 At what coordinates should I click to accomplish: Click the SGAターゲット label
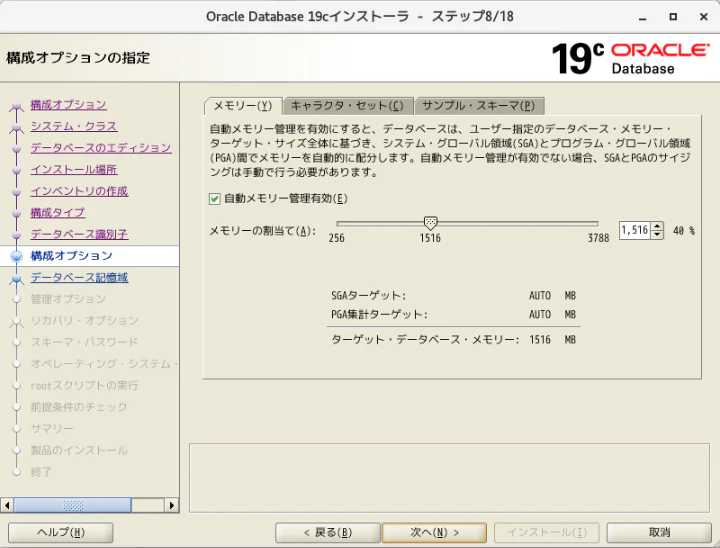(x=368, y=295)
